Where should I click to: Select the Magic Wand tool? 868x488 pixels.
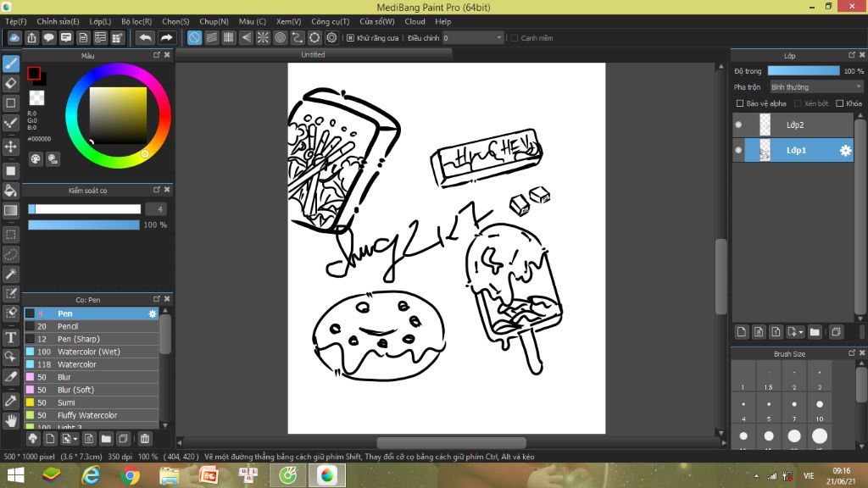[11, 274]
